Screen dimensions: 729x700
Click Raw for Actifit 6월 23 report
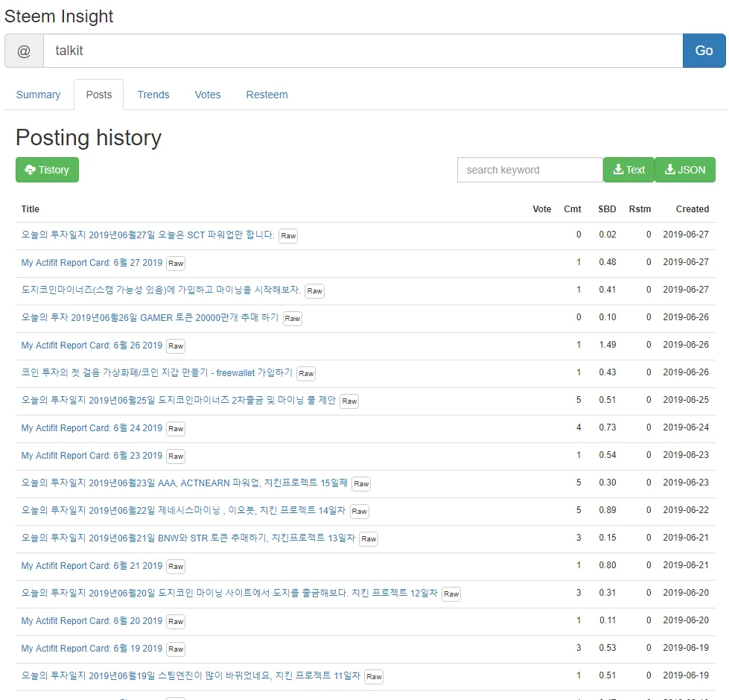[176, 456]
